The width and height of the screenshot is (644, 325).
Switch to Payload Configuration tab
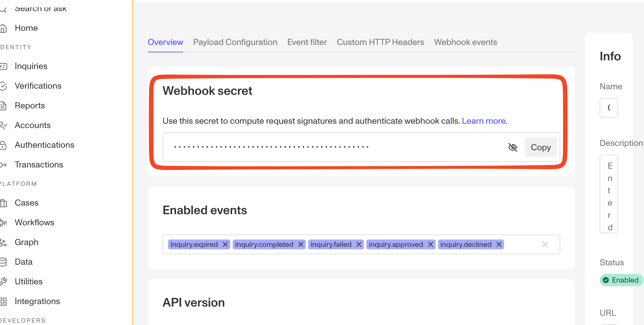235,42
